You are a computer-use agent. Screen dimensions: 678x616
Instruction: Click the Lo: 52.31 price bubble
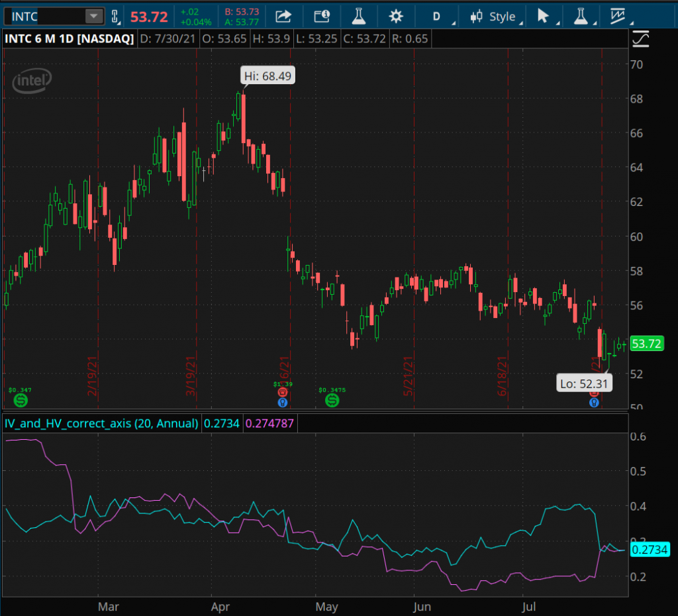coord(584,384)
